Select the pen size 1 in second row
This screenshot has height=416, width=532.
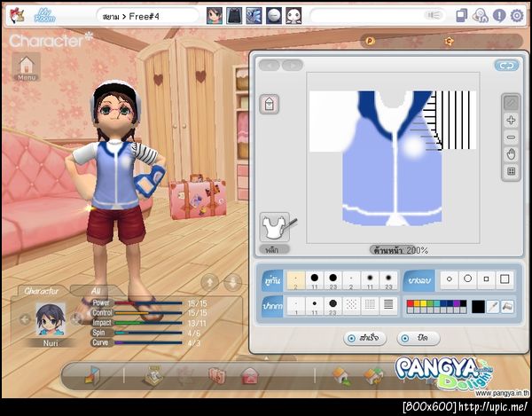296,306
